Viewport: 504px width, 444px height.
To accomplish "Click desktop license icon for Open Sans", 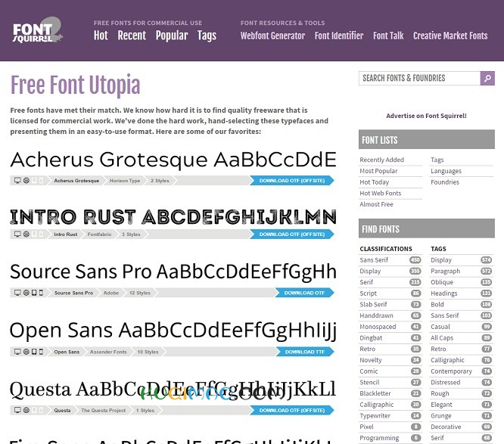I will pyautogui.click(x=17, y=352).
